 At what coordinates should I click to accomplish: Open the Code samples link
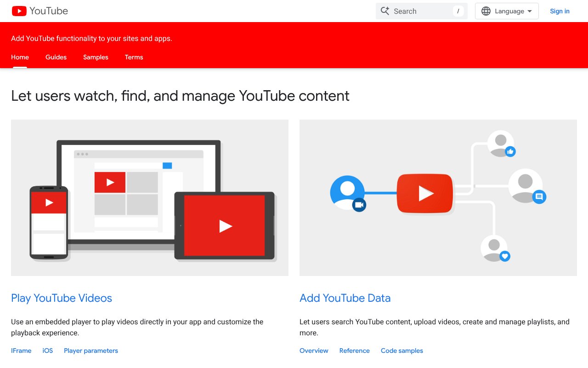coord(401,351)
